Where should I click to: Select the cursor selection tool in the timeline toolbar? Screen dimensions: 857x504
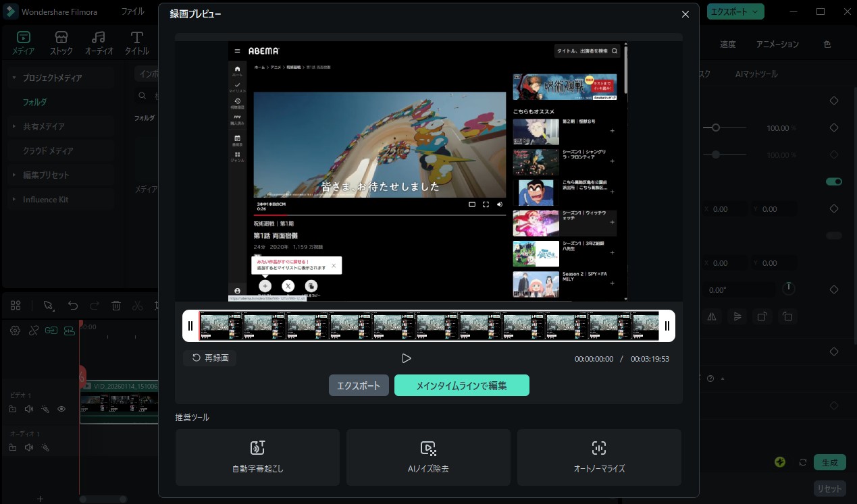[x=48, y=306]
